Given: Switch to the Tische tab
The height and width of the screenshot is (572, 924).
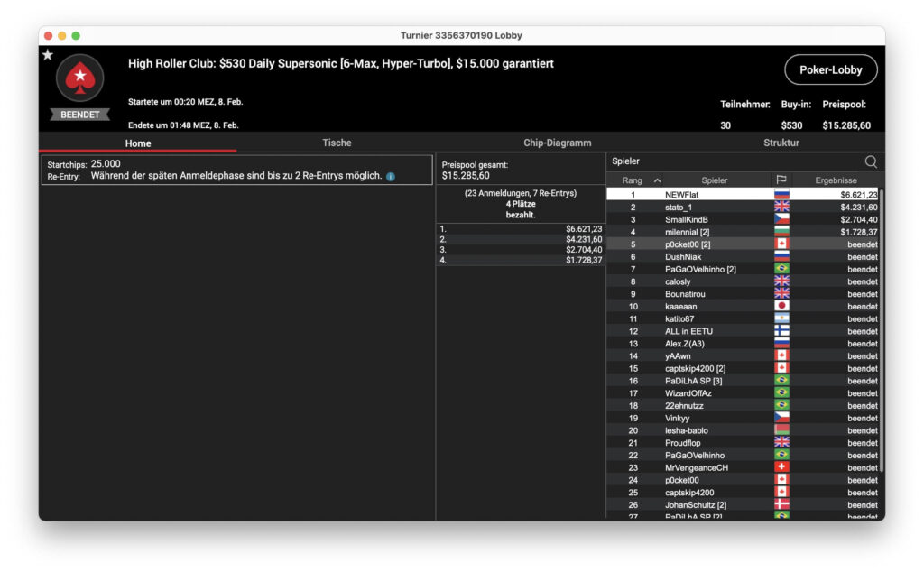Looking at the screenshot, I should click(337, 143).
